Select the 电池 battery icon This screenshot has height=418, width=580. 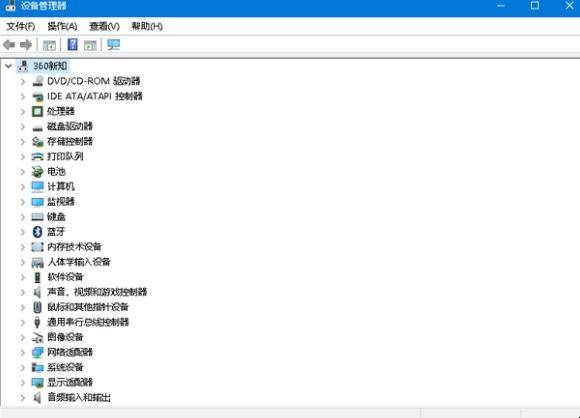37,172
